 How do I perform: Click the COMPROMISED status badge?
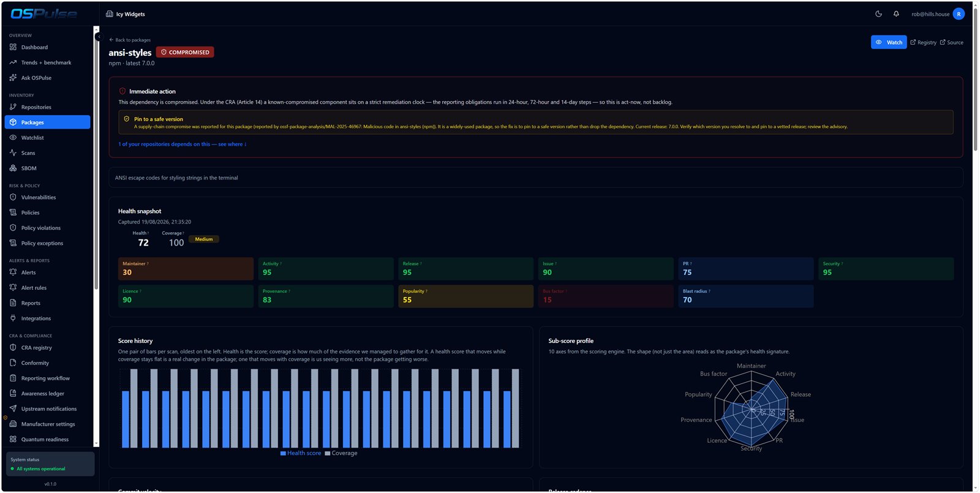(x=185, y=52)
